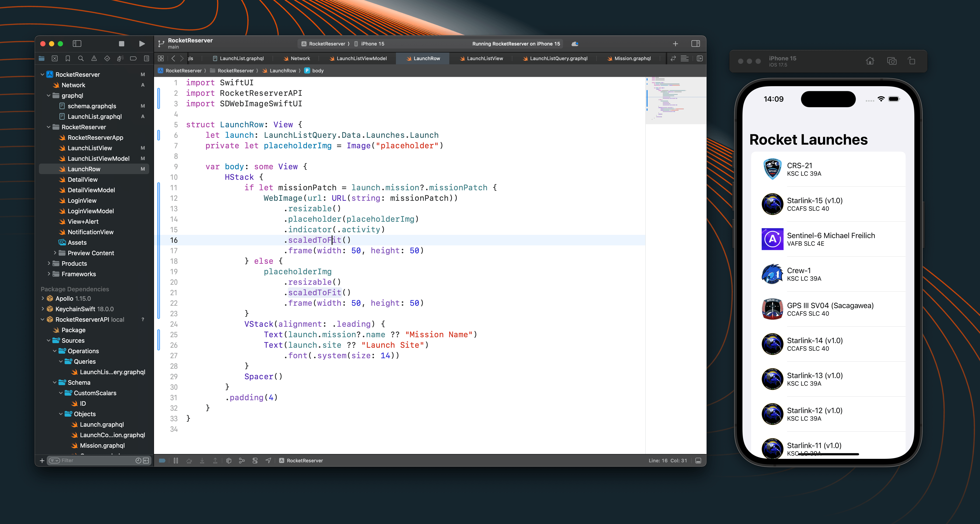The width and height of the screenshot is (980, 524).
Task: Expand the Preview Content folder
Action: pos(55,253)
